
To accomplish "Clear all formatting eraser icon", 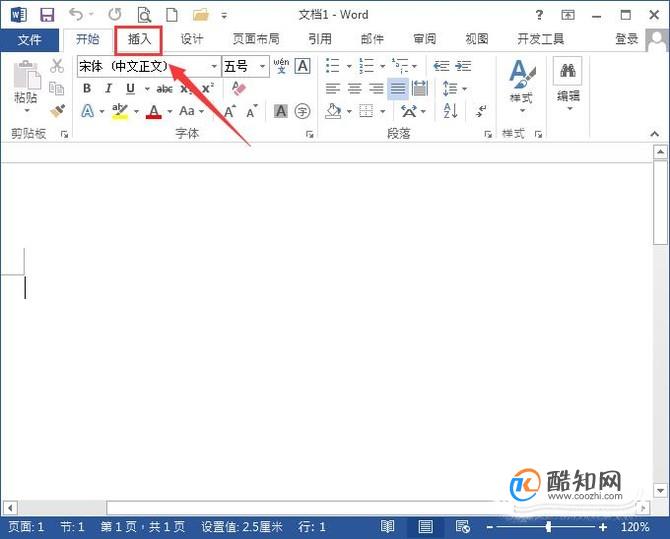I will [x=239, y=88].
